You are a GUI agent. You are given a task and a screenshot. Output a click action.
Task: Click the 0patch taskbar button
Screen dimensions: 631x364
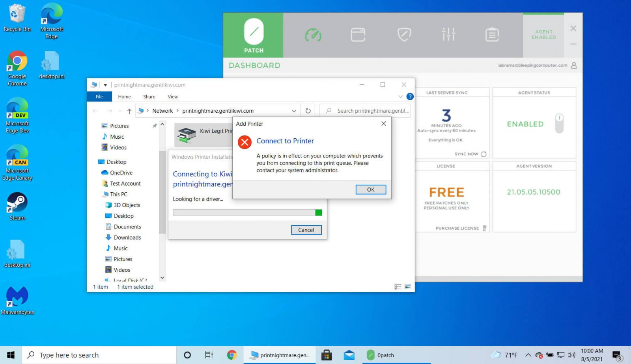pyautogui.click(x=396, y=355)
